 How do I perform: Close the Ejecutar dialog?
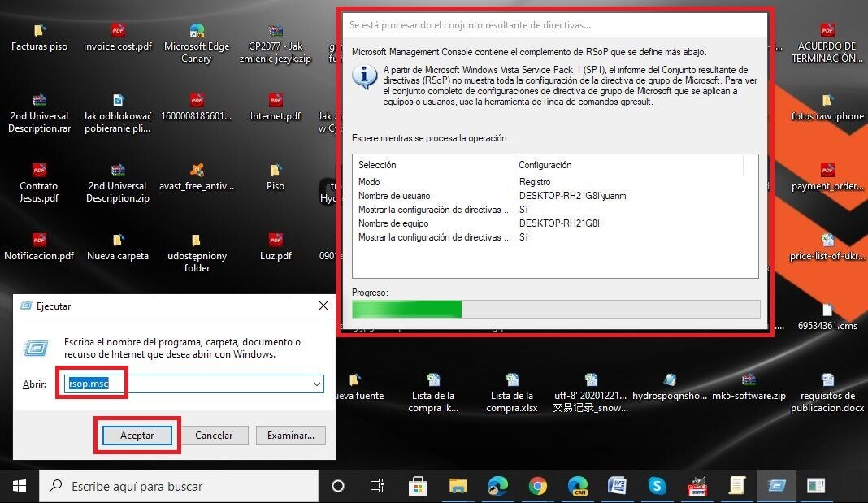pyautogui.click(x=323, y=306)
